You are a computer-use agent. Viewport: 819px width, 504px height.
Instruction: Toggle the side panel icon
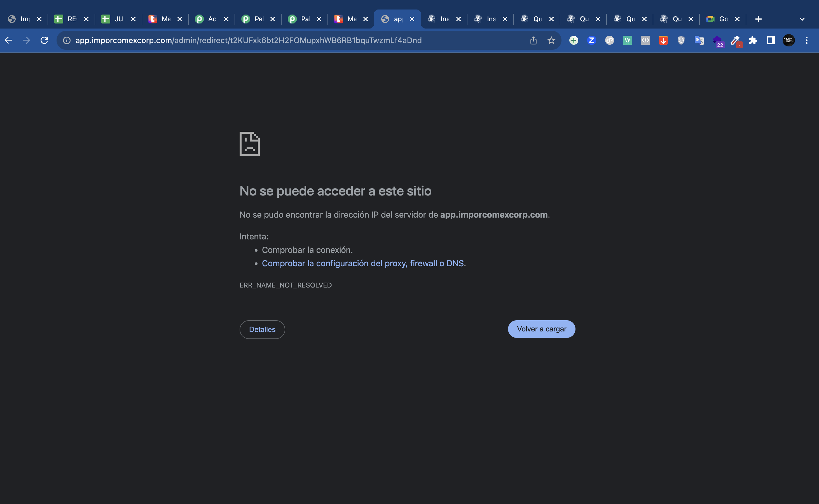click(771, 40)
